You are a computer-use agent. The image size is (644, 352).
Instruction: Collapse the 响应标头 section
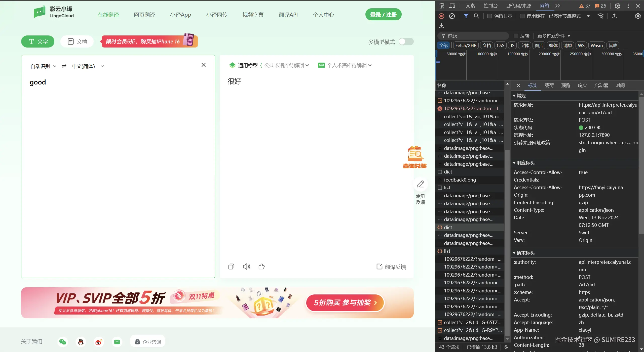[x=525, y=163]
